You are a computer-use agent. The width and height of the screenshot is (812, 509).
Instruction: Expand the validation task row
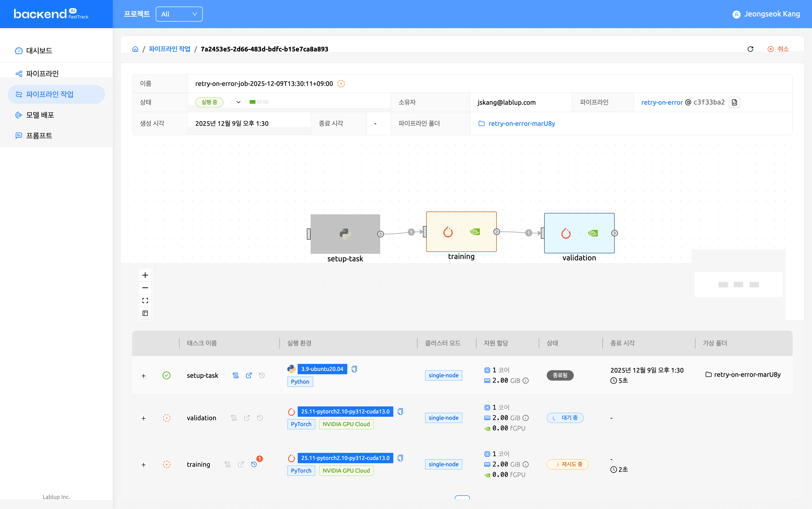[144, 418]
